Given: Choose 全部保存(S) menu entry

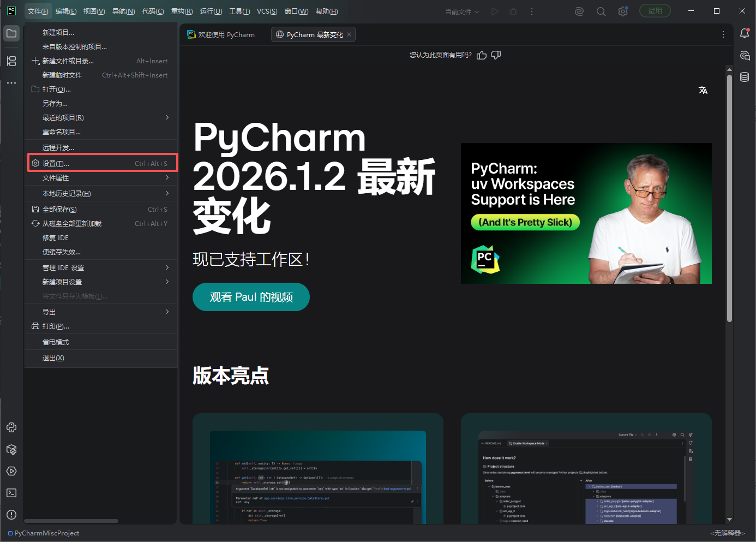Looking at the screenshot, I should (101, 210).
